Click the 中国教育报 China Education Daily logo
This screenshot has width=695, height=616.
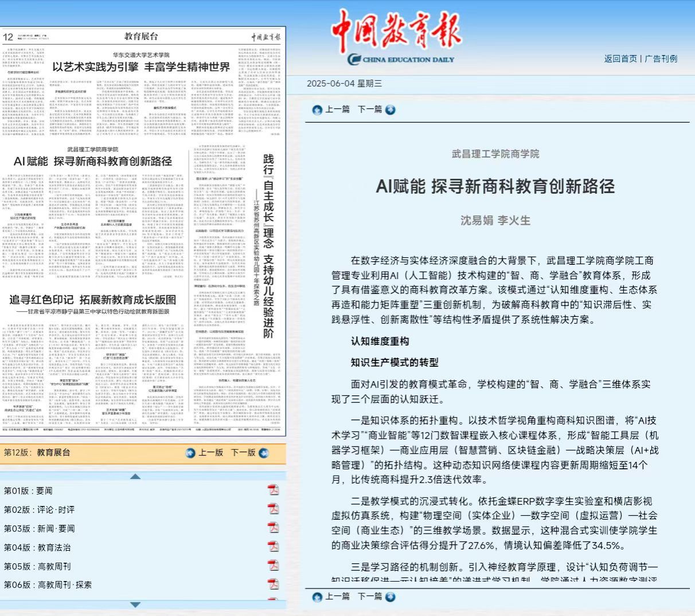[397, 37]
